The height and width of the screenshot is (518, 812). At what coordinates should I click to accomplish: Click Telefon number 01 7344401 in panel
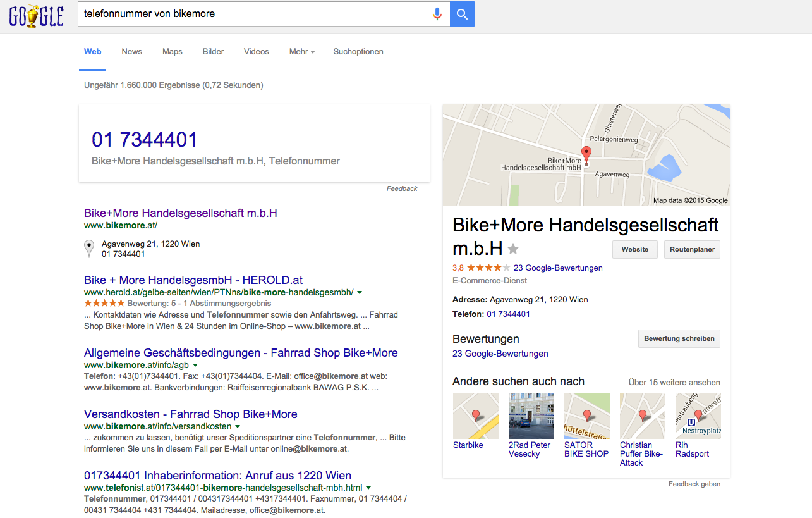(x=508, y=314)
